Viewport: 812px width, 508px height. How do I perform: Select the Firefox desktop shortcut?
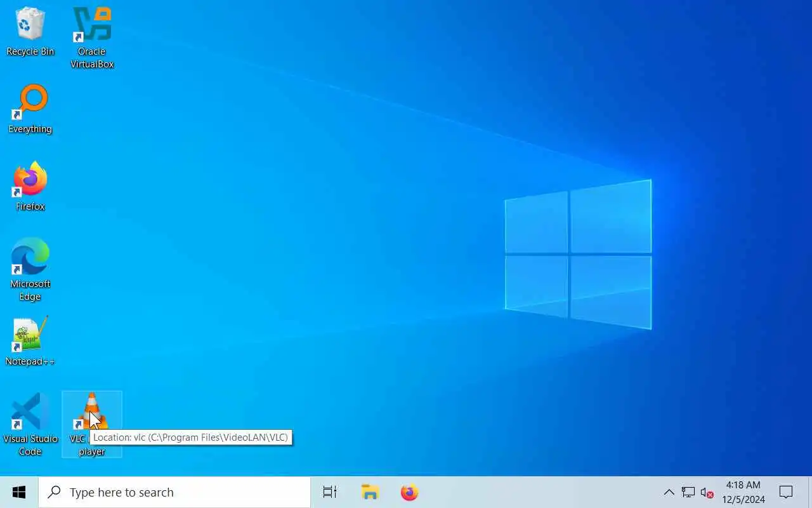(30, 186)
